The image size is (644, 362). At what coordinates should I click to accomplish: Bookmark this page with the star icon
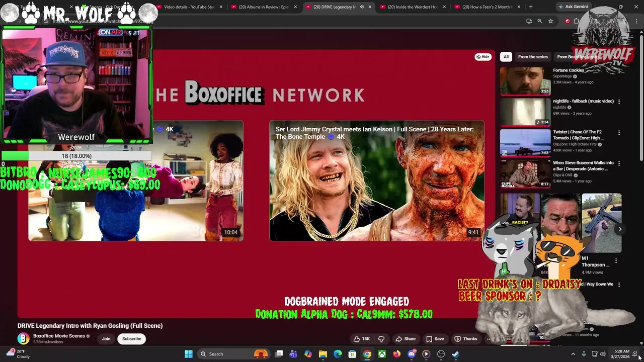550,21
